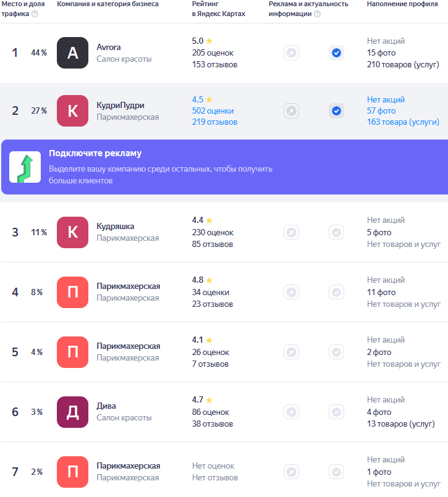The image size is (448, 497).
Task: Click the help icon next to 'трафика'
Action: 35,14
